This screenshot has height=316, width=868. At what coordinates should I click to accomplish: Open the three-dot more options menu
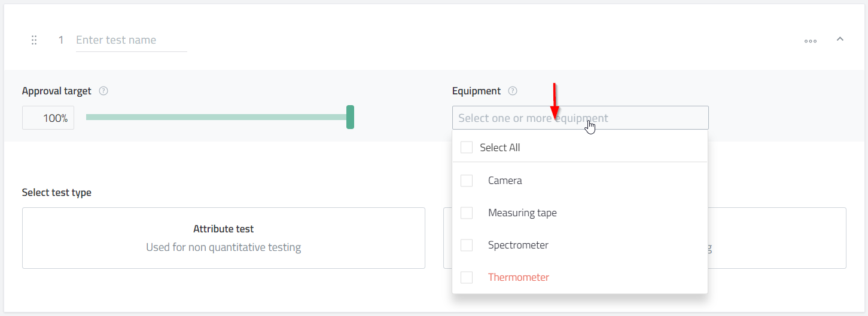(x=811, y=41)
